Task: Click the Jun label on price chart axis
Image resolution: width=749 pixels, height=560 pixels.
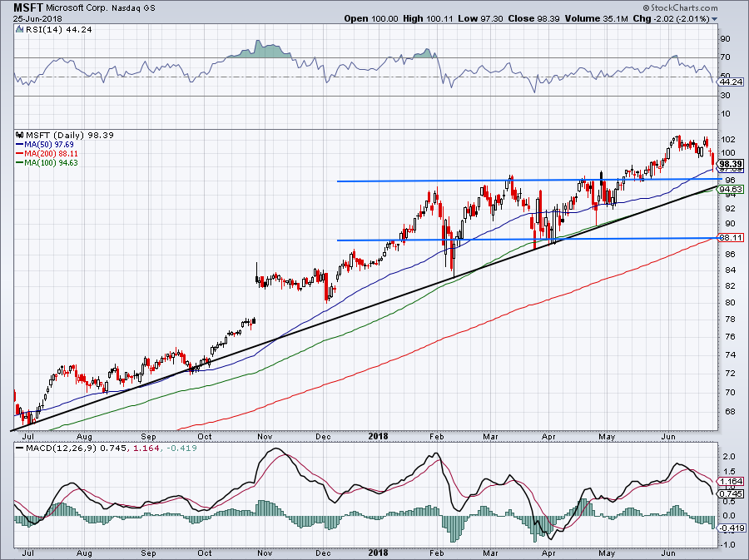Action: 668,436
